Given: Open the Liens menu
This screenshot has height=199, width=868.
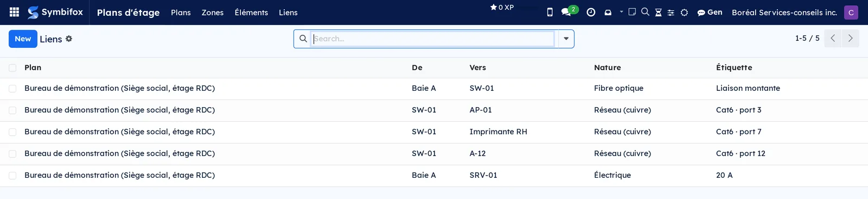Looking at the screenshot, I should coord(288,12).
